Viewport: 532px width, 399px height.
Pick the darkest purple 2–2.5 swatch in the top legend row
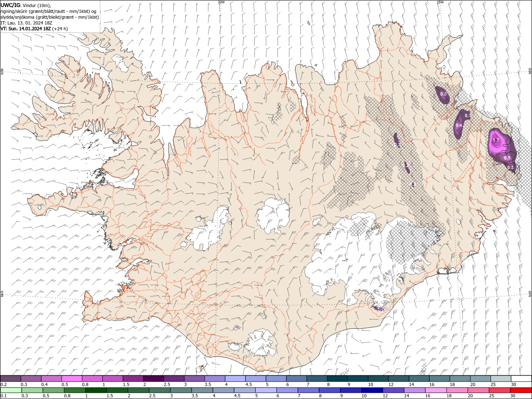click(153, 379)
